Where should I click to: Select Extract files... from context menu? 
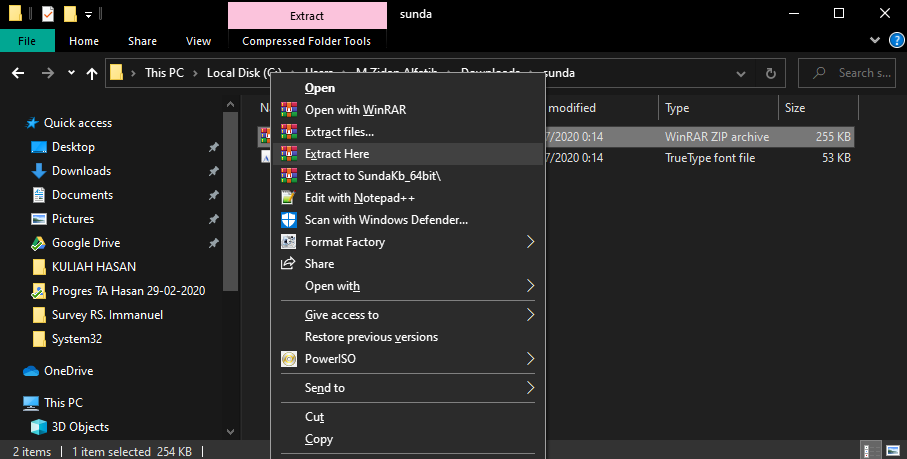pos(339,132)
